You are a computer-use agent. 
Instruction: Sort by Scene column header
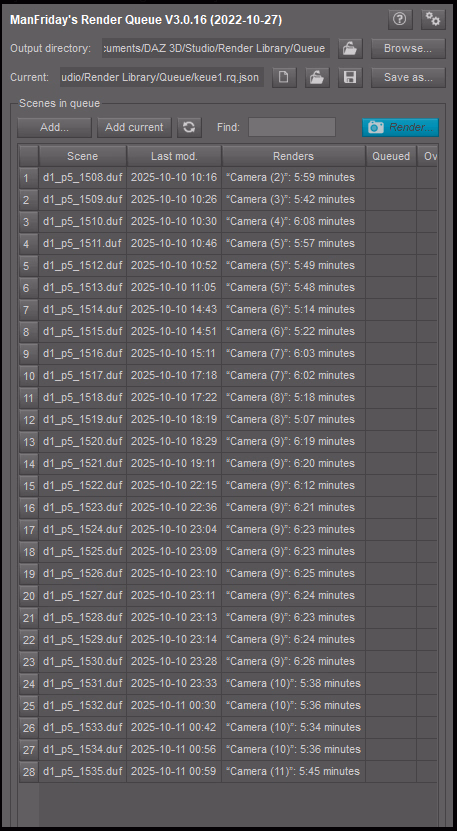point(83,156)
